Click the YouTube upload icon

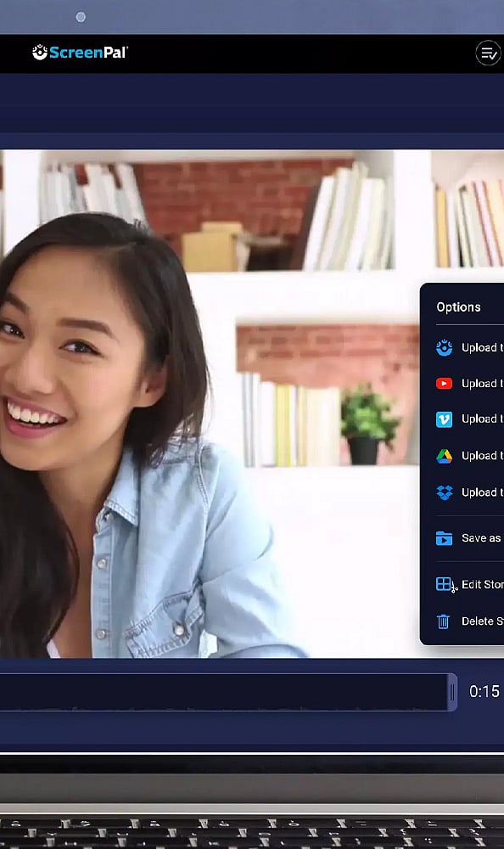[x=444, y=384]
